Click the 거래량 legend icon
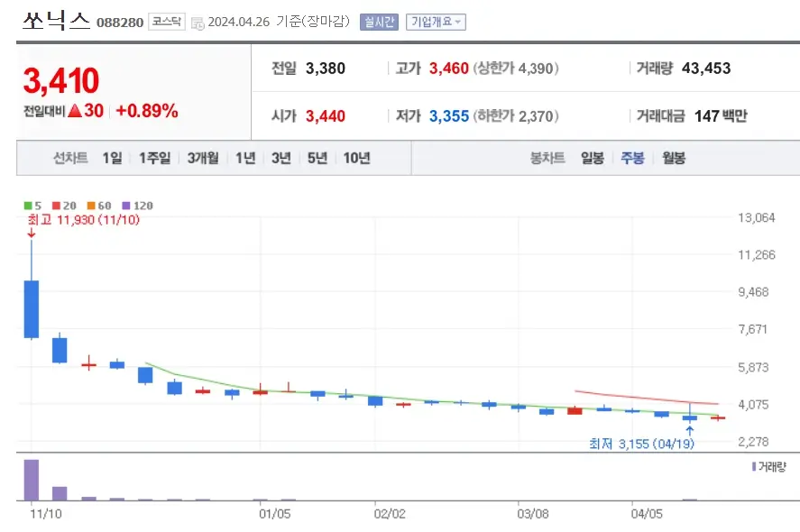 click(x=754, y=465)
